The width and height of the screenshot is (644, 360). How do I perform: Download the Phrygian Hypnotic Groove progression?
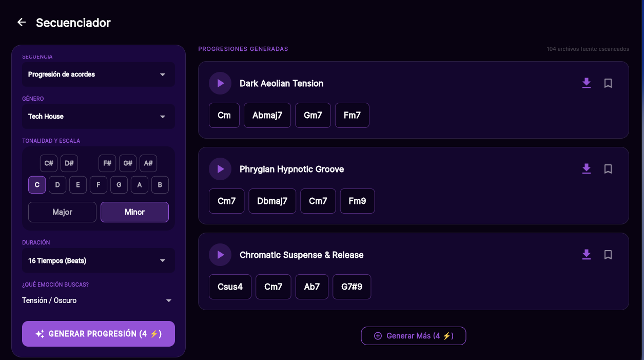[x=587, y=169]
